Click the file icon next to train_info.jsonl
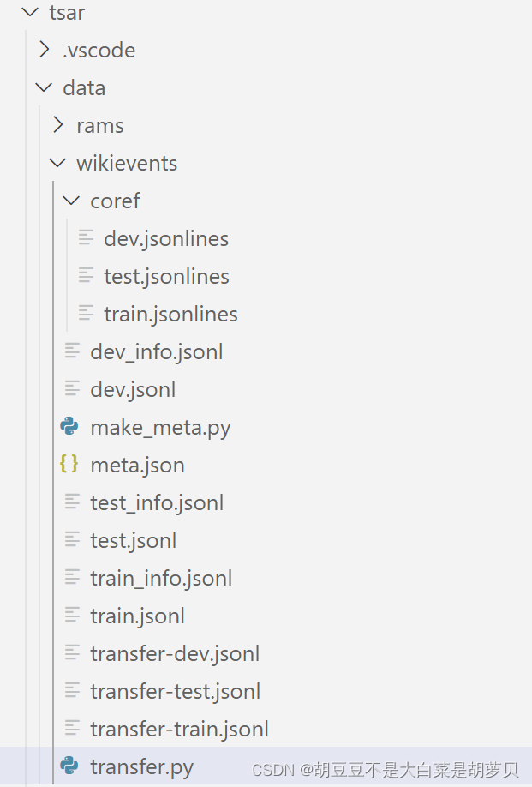The image size is (532, 787). point(71,578)
